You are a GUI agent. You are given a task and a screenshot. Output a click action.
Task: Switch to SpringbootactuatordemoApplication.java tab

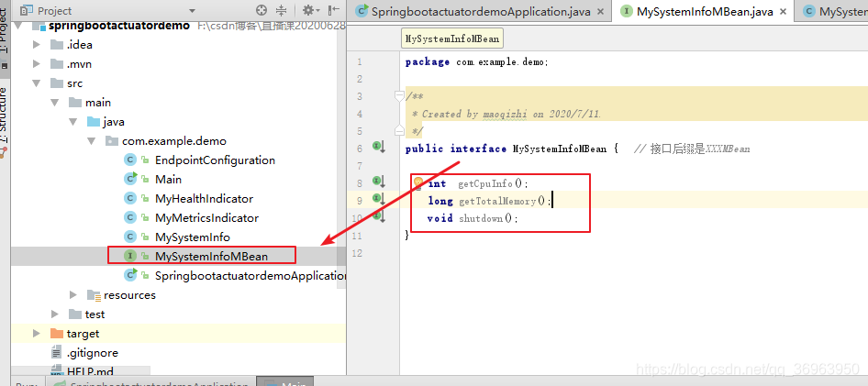(x=481, y=11)
